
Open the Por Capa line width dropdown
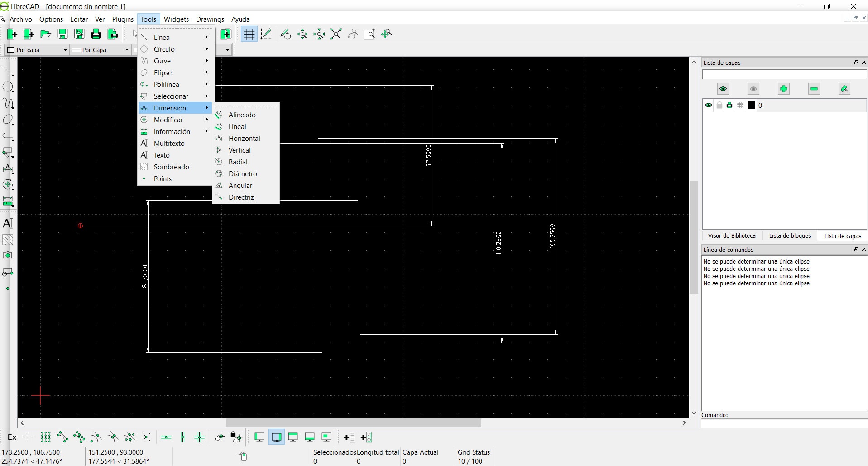[101, 50]
